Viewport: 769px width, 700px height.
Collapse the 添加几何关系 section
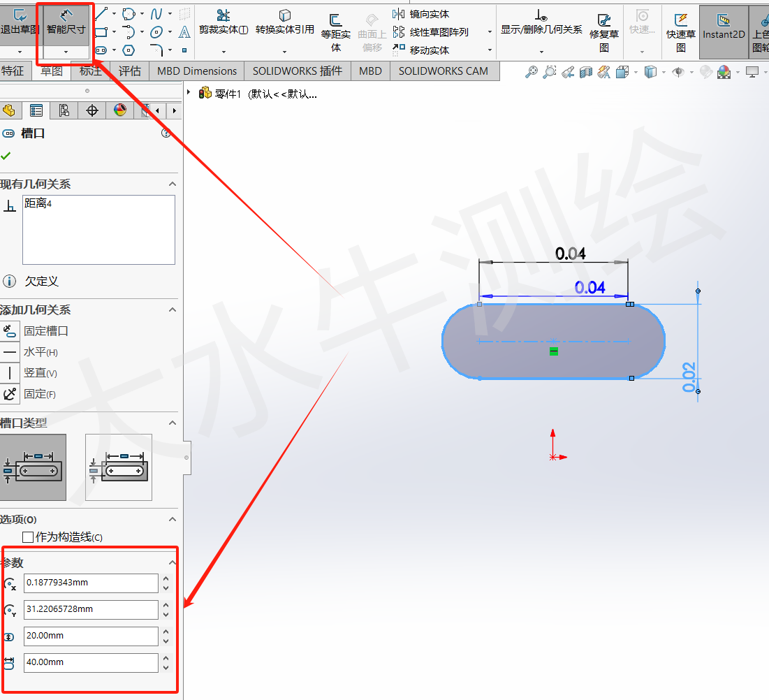172,309
